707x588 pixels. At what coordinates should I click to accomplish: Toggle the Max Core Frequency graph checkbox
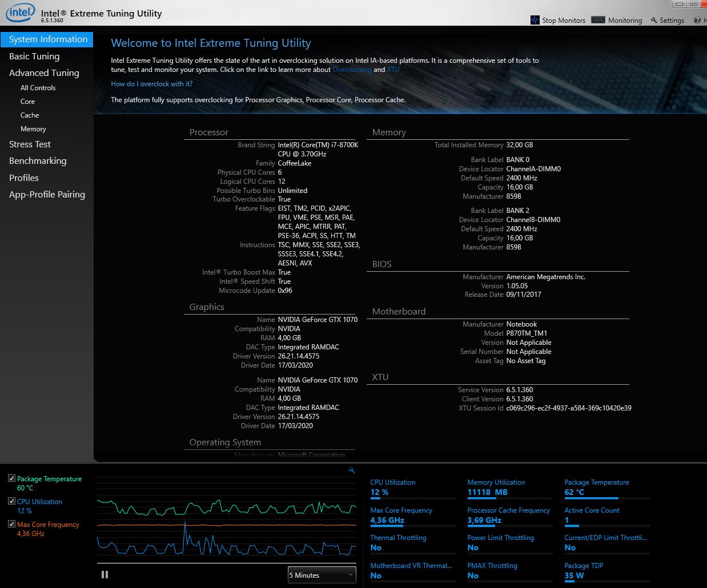(11, 524)
